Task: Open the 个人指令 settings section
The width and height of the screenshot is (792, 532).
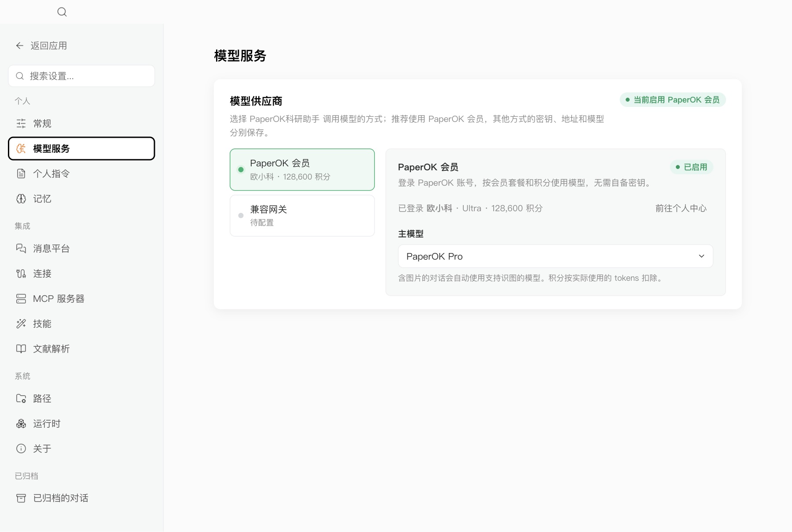Action: coord(81,174)
